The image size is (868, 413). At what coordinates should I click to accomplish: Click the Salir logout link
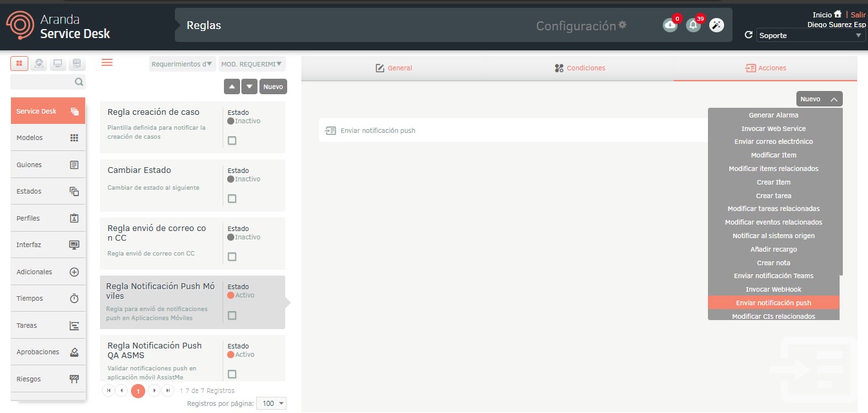coord(858,14)
